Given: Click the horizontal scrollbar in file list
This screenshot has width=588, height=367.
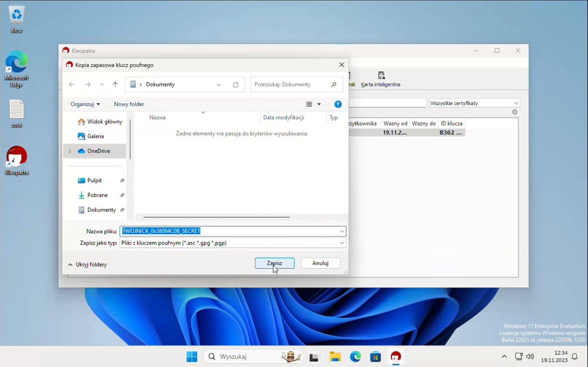Looking at the screenshot, I should tap(216, 217).
